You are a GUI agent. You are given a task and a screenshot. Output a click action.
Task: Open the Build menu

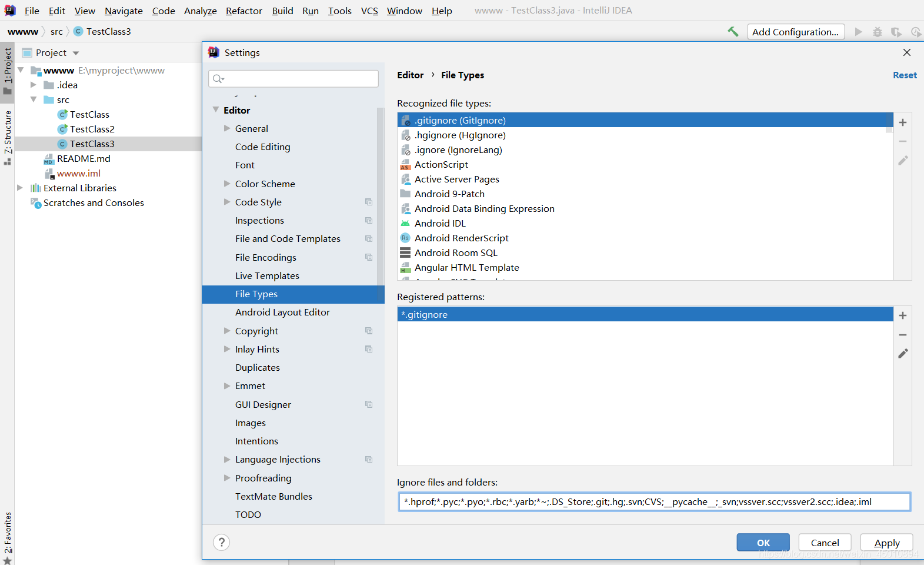click(x=282, y=11)
